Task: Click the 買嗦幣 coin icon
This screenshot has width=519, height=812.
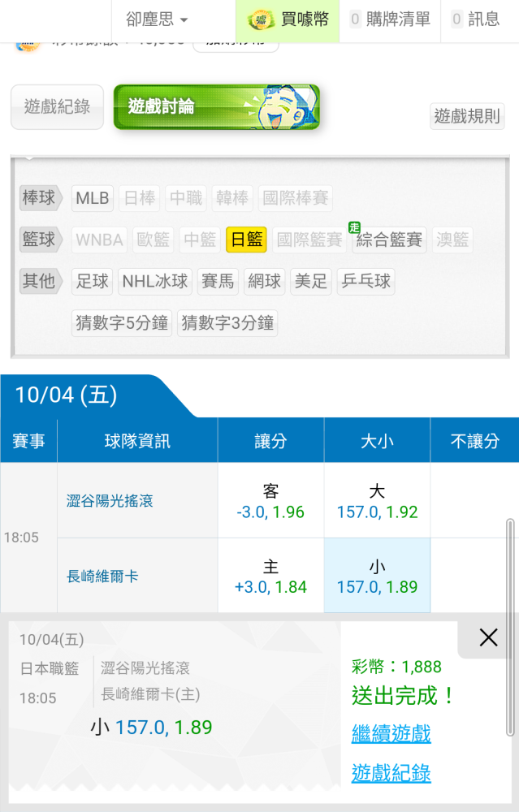Action: (261, 19)
